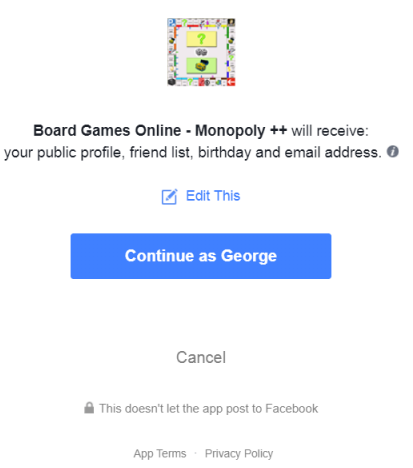413x468 pixels.
Task: Open the App Terms link
Action: point(160,453)
